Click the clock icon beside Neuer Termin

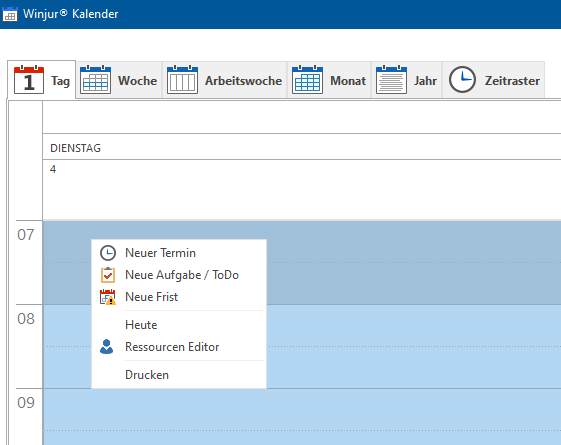[x=108, y=253]
